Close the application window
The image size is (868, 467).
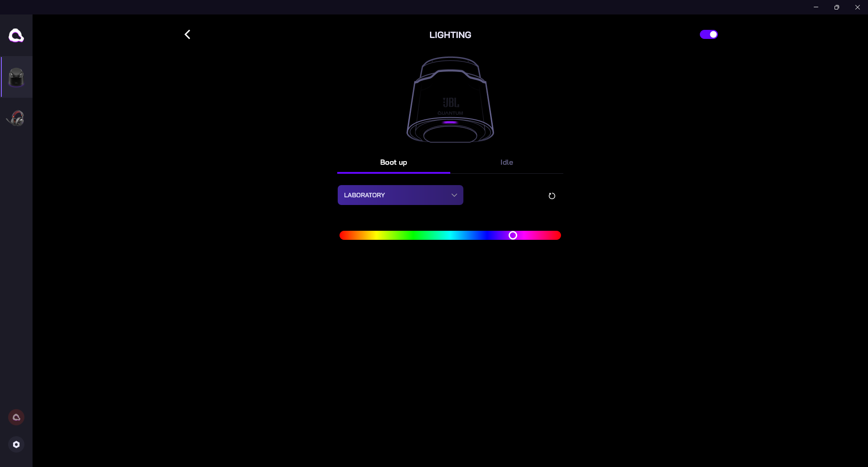[x=858, y=7]
